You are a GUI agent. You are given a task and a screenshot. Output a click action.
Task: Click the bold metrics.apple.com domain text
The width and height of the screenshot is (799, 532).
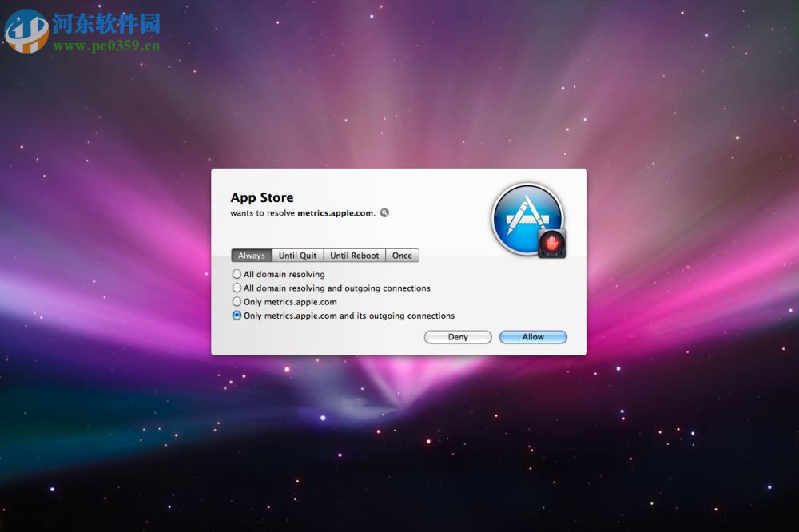(336, 213)
